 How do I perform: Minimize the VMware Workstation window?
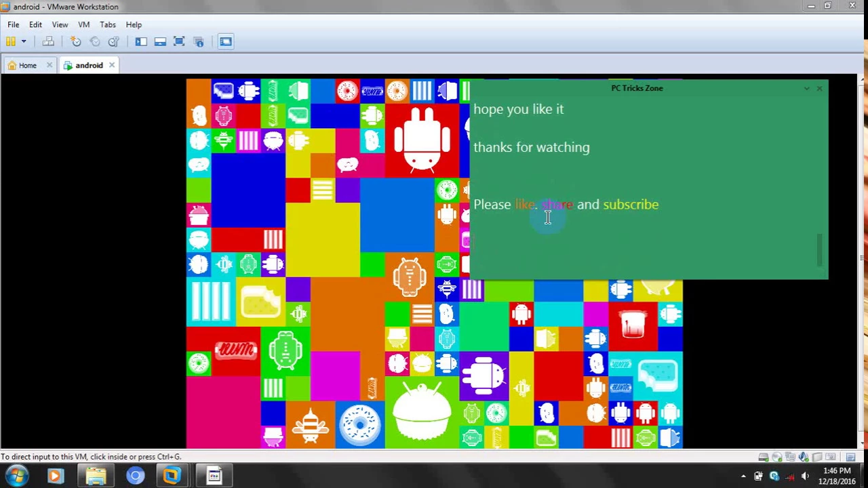click(811, 6)
